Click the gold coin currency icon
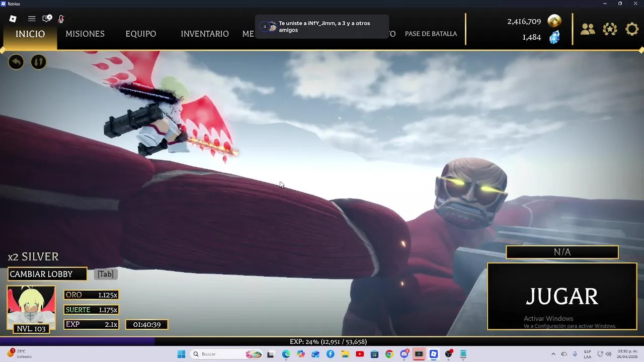 pyautogui.click(x=554, y=21)
